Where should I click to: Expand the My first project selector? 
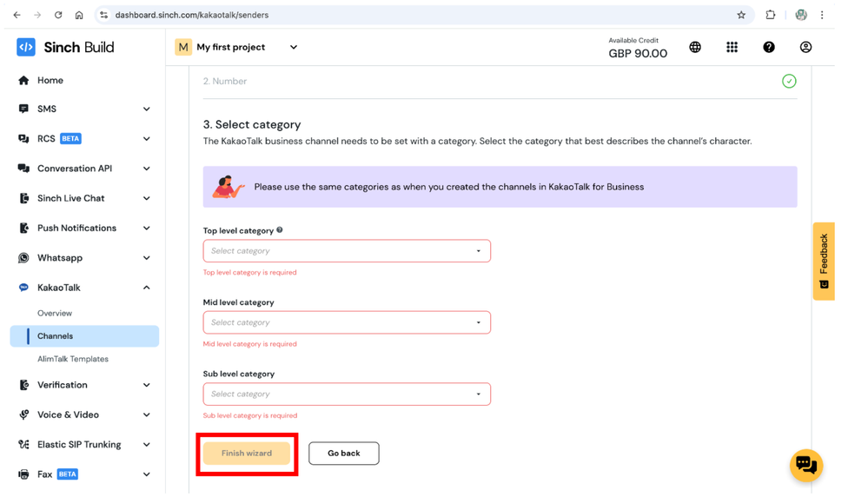[237, 47]
